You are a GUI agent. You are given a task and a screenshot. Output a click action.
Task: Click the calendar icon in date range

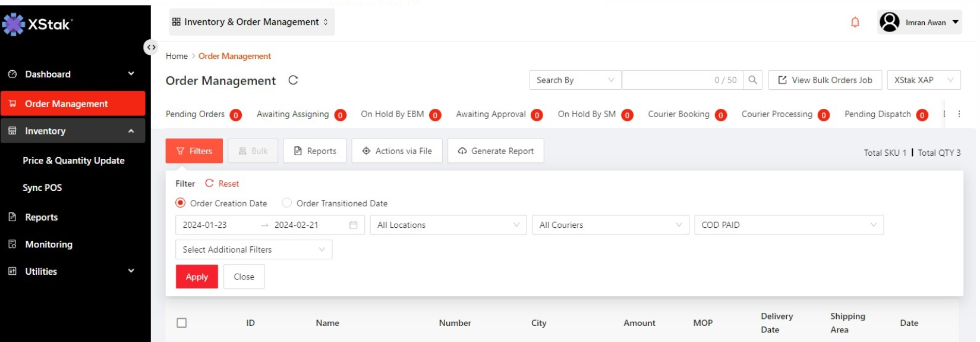pyautogui.click(x=353, y=225)
